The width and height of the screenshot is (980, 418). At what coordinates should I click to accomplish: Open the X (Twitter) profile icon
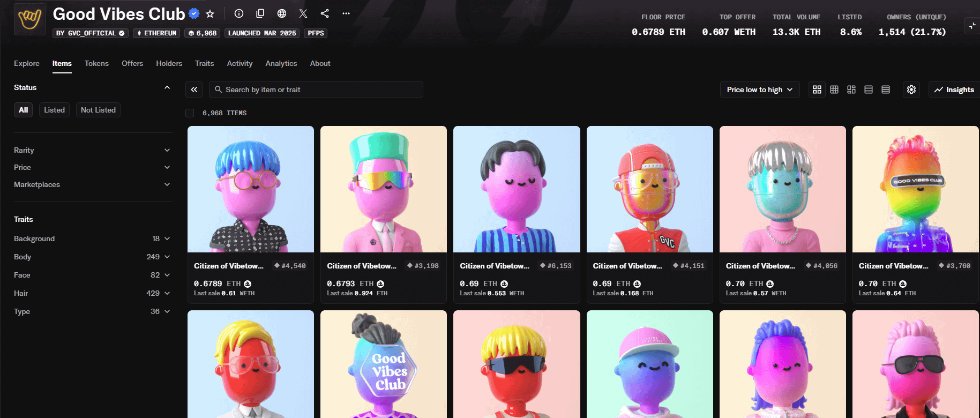[x=303, y=13]
